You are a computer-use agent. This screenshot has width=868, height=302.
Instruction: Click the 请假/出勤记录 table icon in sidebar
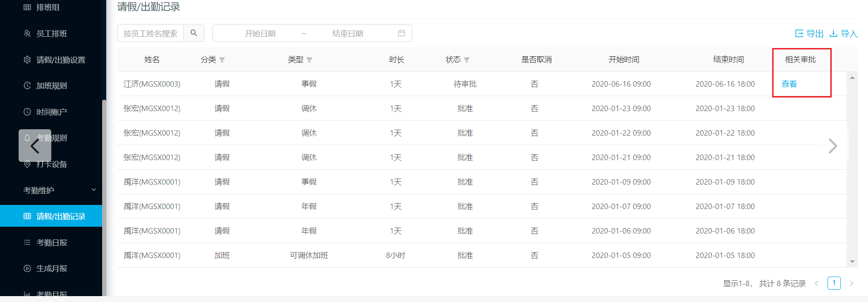(x=27, y=216)
